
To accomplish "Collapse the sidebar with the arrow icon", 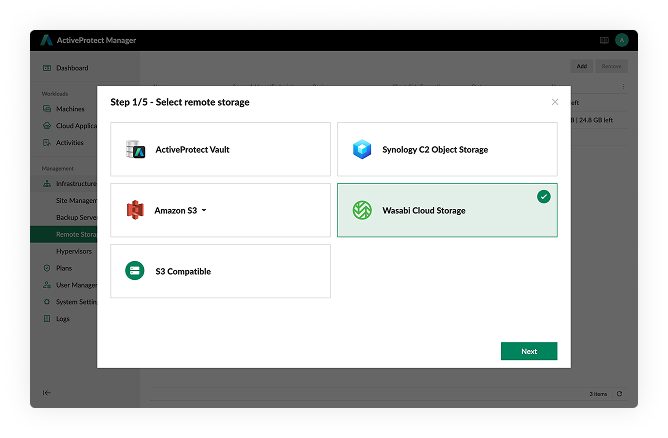I will (x=46, y=393).
